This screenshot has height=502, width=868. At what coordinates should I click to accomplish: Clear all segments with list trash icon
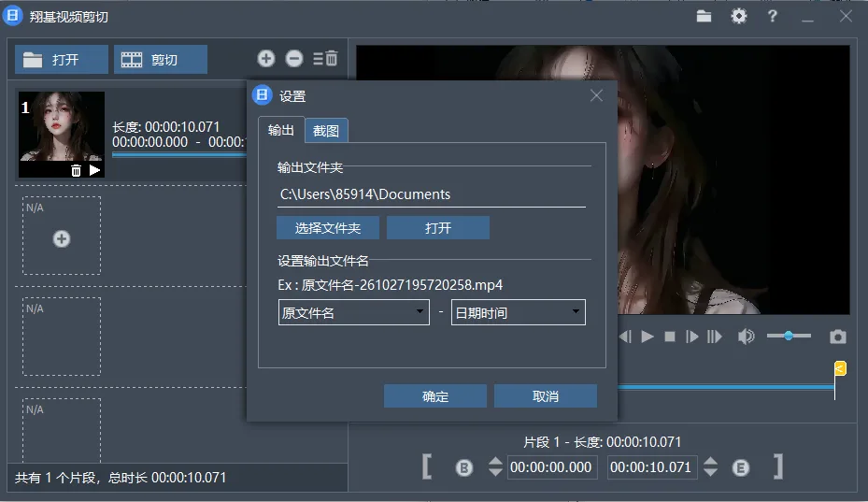tap(325, 58)
